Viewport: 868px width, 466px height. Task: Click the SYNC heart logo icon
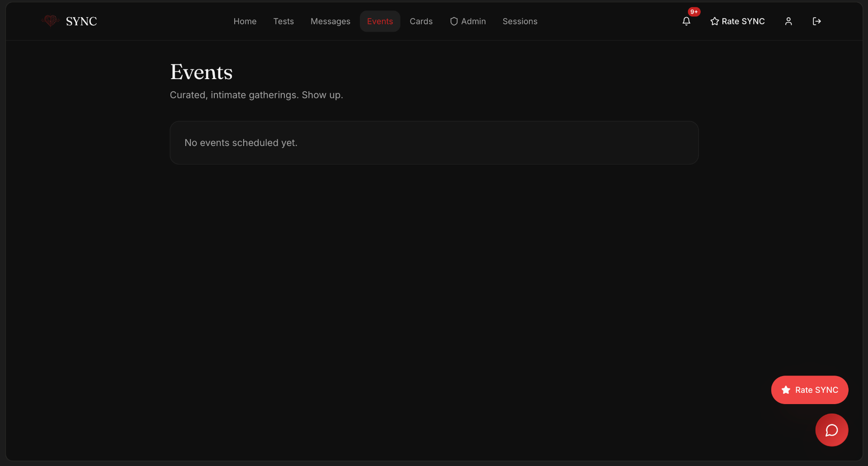50,21
